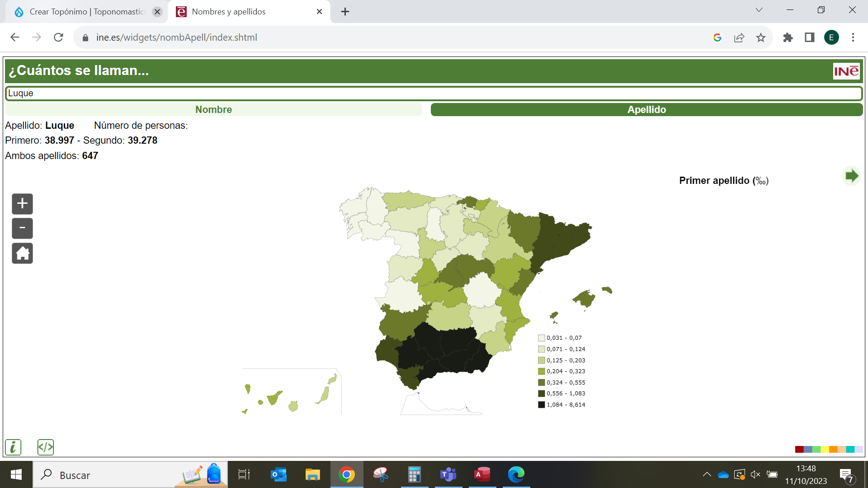
Task: Open Chrome extensions with the puzzle icon
Action: (788, 38)
